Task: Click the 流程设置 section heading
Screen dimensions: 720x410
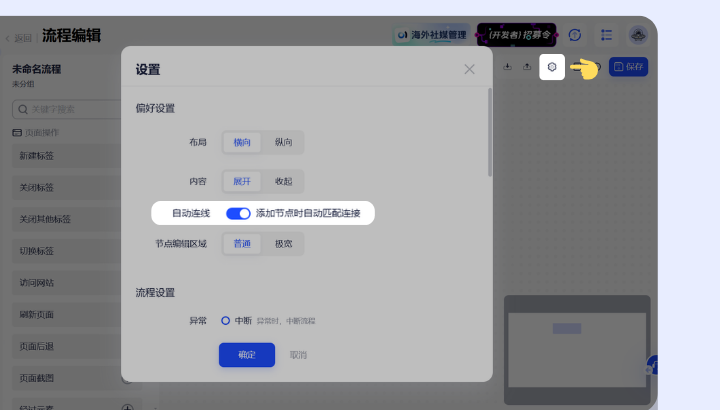Action: tap(155, 293)
